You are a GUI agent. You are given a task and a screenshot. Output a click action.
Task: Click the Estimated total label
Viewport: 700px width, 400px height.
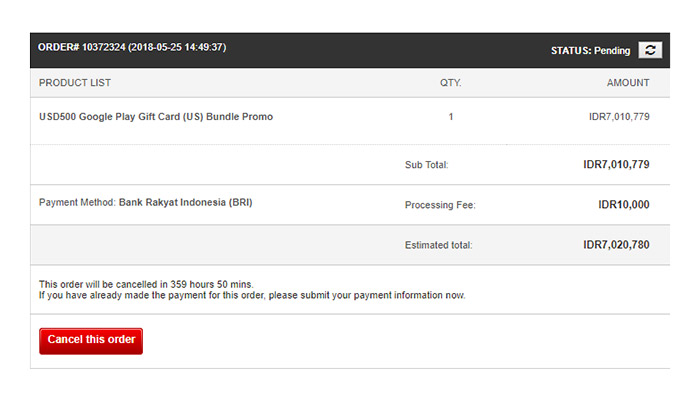pos(438,246)
